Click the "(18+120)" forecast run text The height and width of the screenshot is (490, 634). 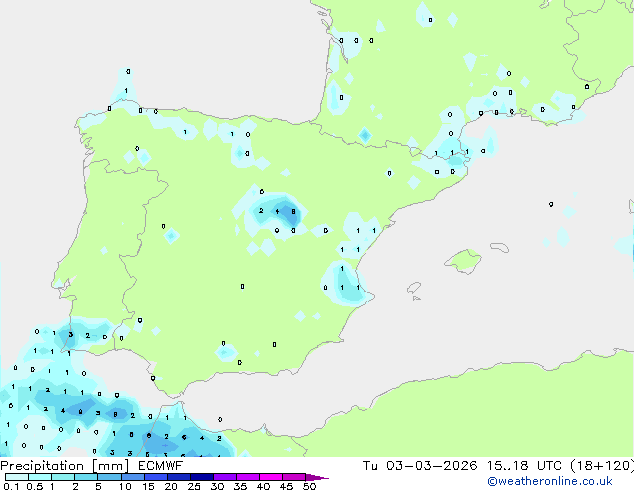coord(602,466)
